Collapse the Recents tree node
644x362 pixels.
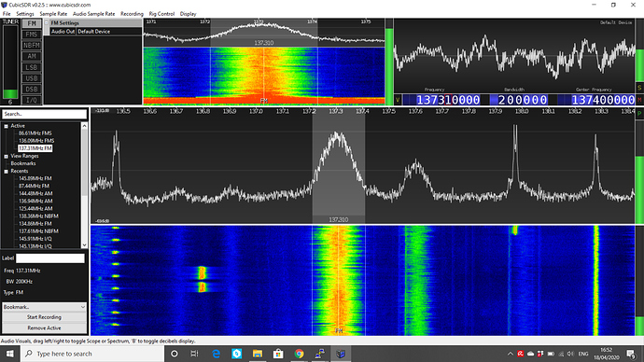click(7, 172)
